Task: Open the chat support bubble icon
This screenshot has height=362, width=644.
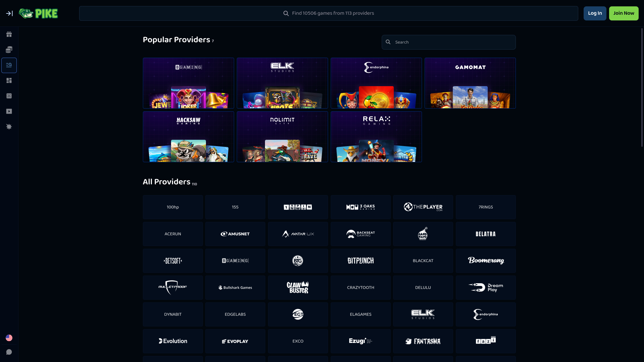Action: click(9, 352)
